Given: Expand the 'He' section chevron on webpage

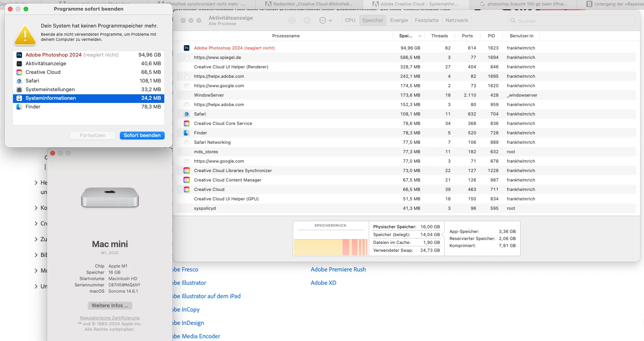Looking at the screenshot, I should click(x=36, y=183).
